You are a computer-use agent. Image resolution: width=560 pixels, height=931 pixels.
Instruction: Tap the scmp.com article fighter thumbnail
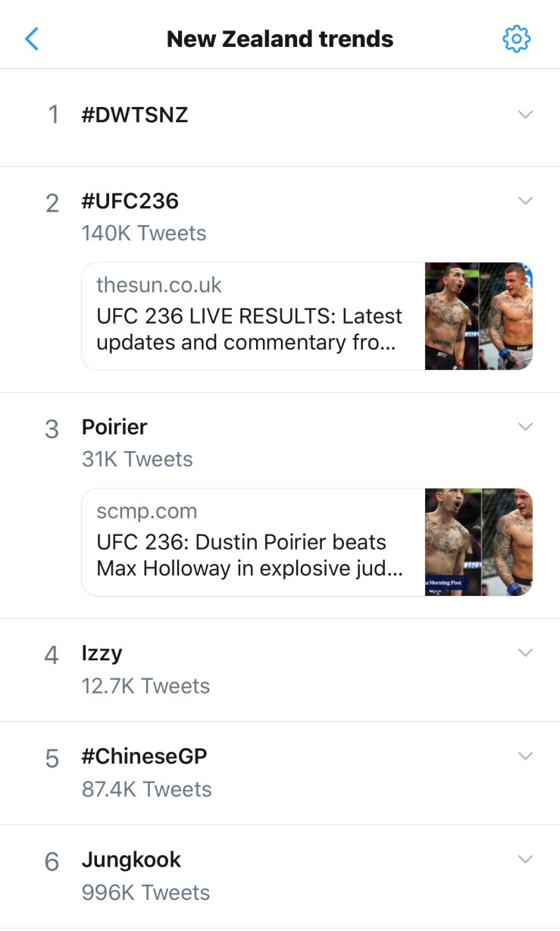pos(479,542)
